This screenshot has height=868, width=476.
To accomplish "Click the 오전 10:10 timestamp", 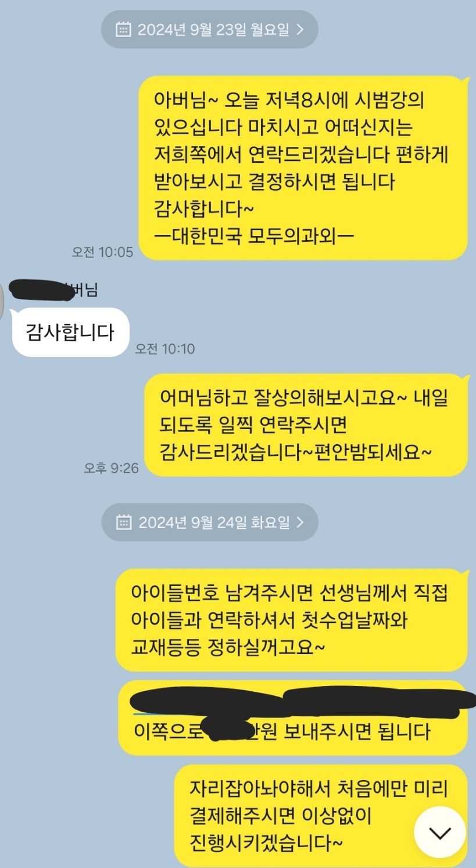I will pos(164,349).
